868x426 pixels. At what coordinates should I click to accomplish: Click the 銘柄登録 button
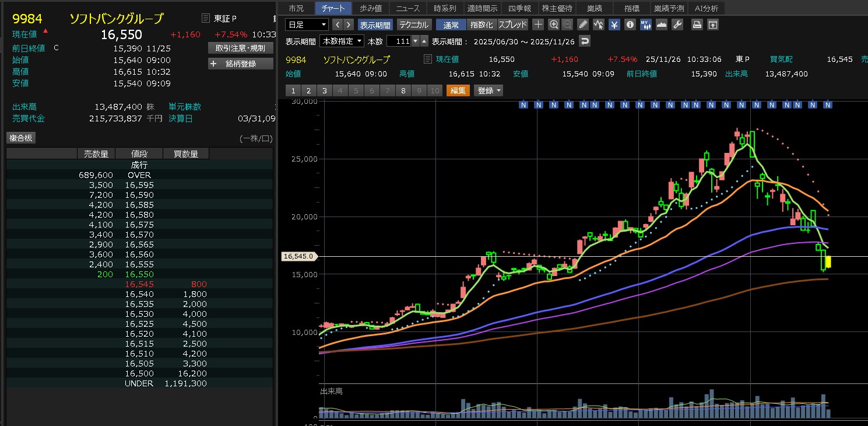point(240,64)
